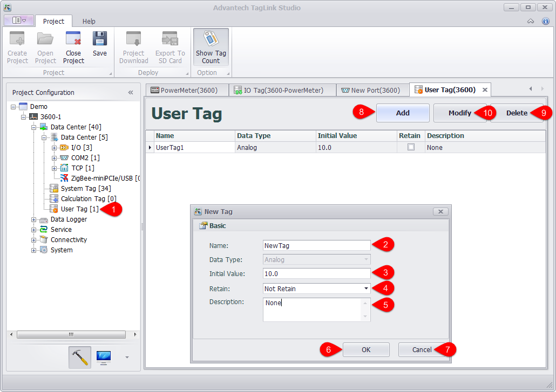
Task: Select the hammer configuration mode icon
Action: (x=80, y=357)
